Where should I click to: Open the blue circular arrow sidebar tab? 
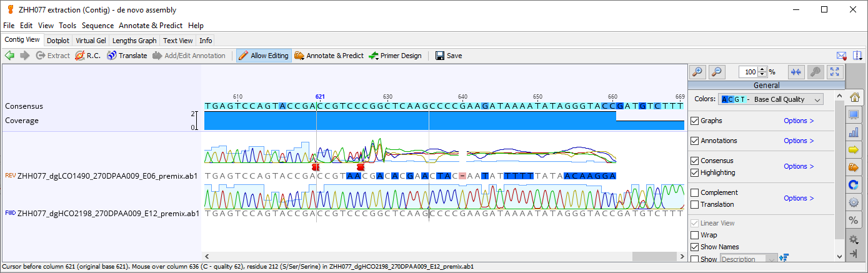[854, 185]
